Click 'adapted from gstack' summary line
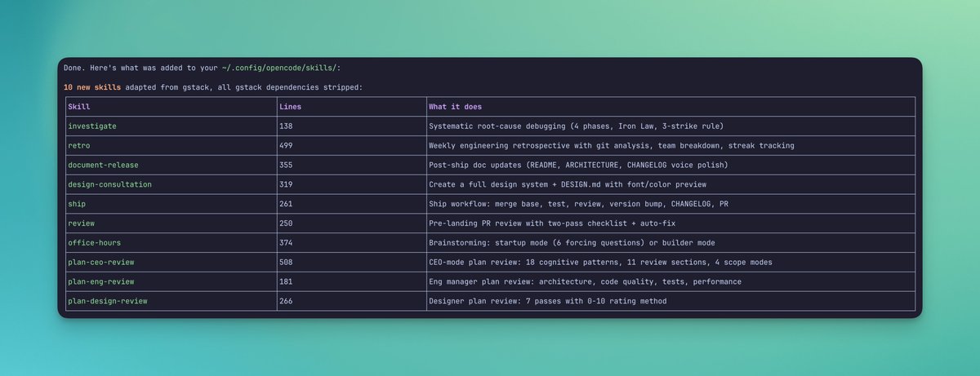This screenshot has width=980, height=376. [x=243, y=86]
